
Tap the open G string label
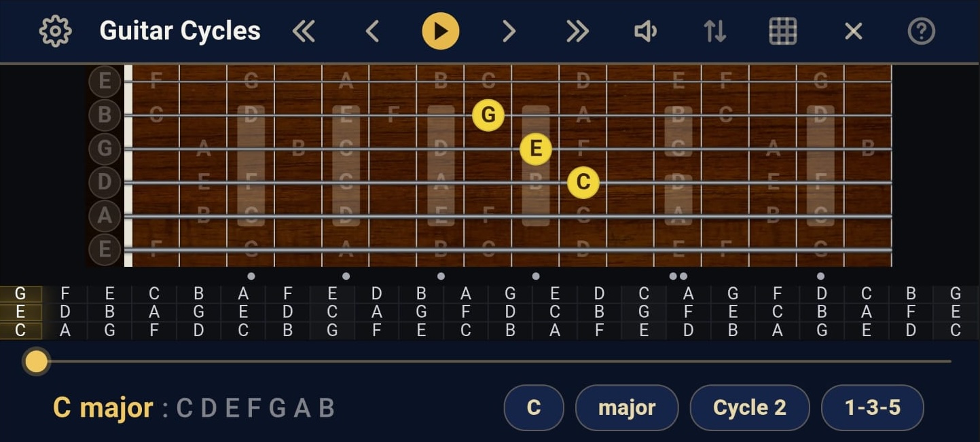pos(105,149)
